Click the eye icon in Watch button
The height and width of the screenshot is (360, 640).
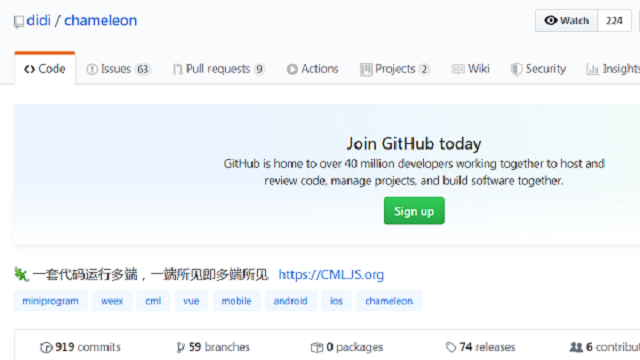click(x=551, y=20)
